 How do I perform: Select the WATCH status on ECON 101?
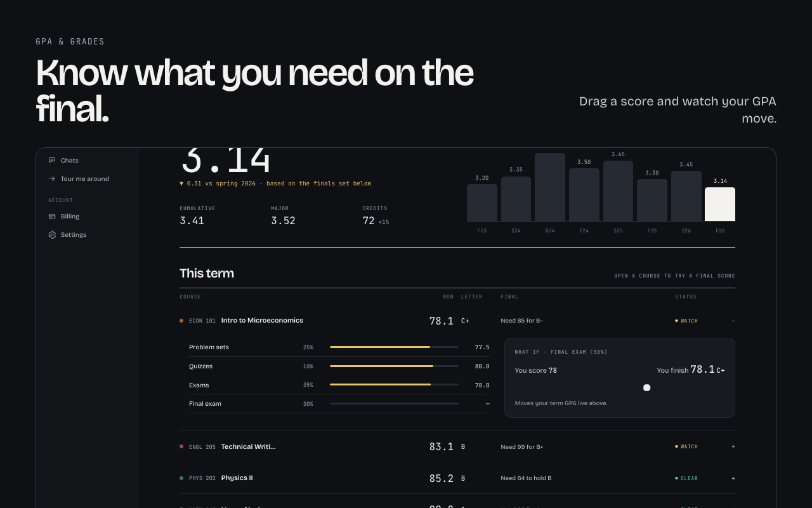tap(686, 321)
